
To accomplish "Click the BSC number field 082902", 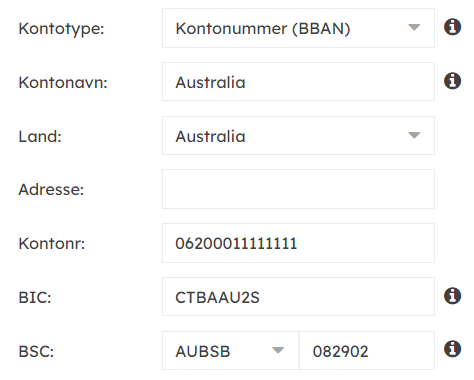I will pyautogui.click(x=367, y=351).
